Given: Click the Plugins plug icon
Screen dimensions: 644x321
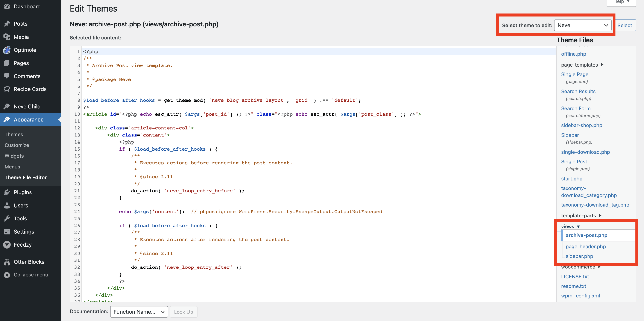Looking at the screenshot, I should pos(7,192).
